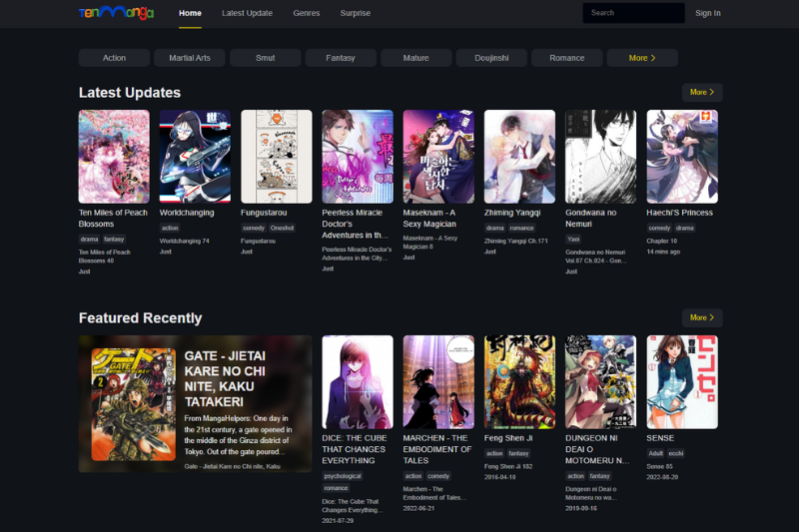Open SENSE cover image
This screenshot has height=532, width=799.
(682, 382)
